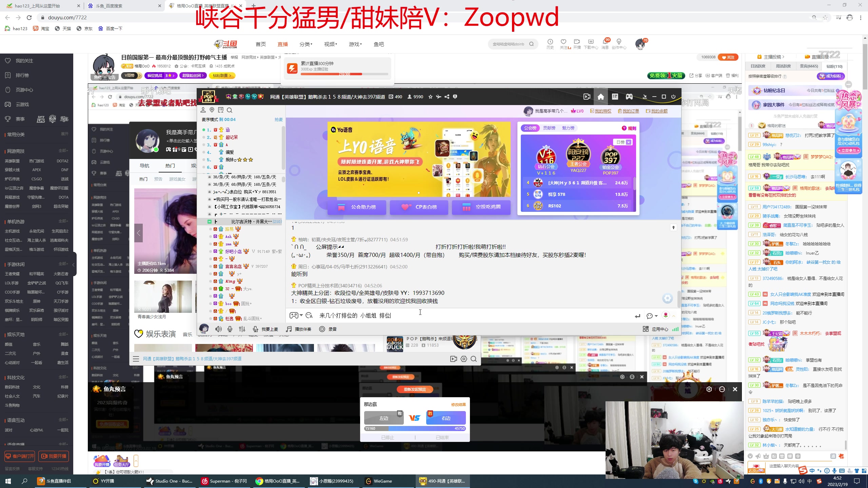Image resolution: width=868 pixels, height=488 pixels.
Task: Click the YY chat message input field
Action: tap(475, 316)
